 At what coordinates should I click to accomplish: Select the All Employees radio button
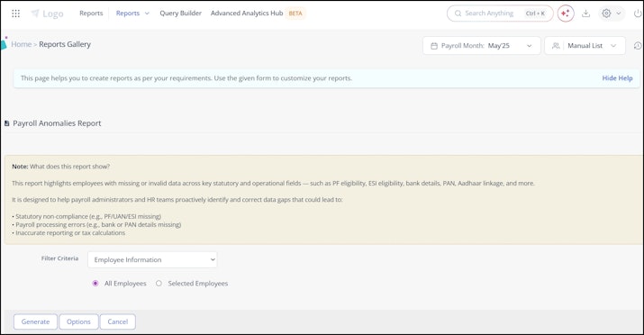tap(95, 284)
